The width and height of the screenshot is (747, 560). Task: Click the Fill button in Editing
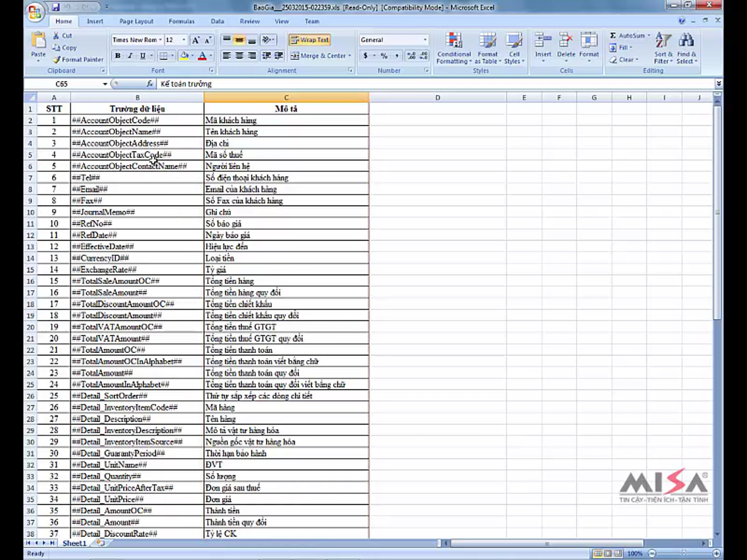tap(621, 48)
